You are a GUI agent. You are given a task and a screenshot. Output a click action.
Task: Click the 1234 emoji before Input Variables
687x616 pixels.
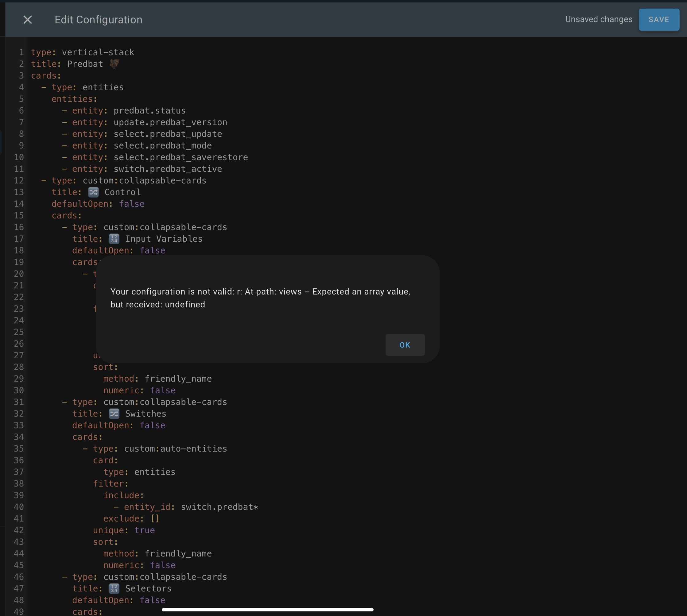tap(114, 239)
